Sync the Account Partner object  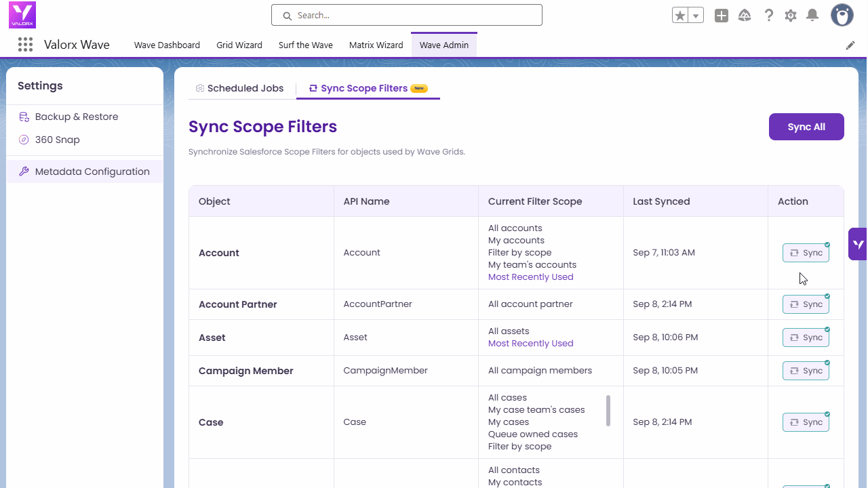tap(806, 304)
